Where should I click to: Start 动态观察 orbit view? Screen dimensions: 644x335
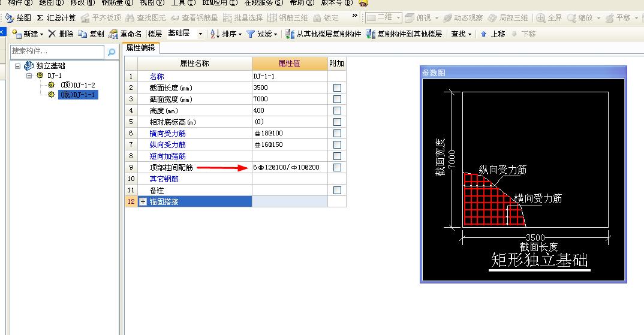pyautogui.click(x=464, y=17)
